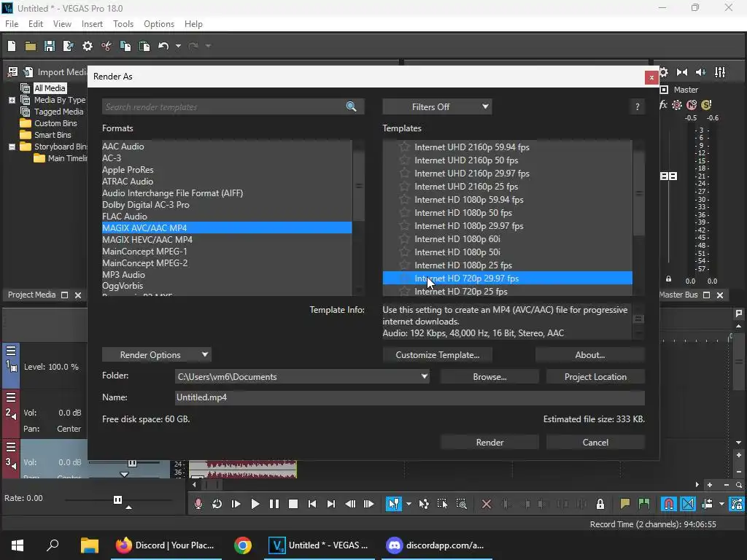Image resolution: width=747 pixels, height=560 pixels.
Task: Open the View menu
Action: tap(62, 24)
